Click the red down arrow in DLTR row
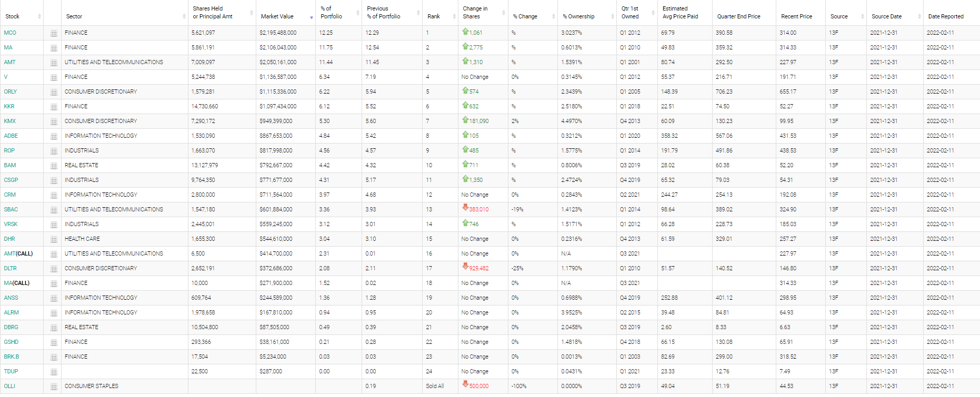 click(x=465, y=268)
